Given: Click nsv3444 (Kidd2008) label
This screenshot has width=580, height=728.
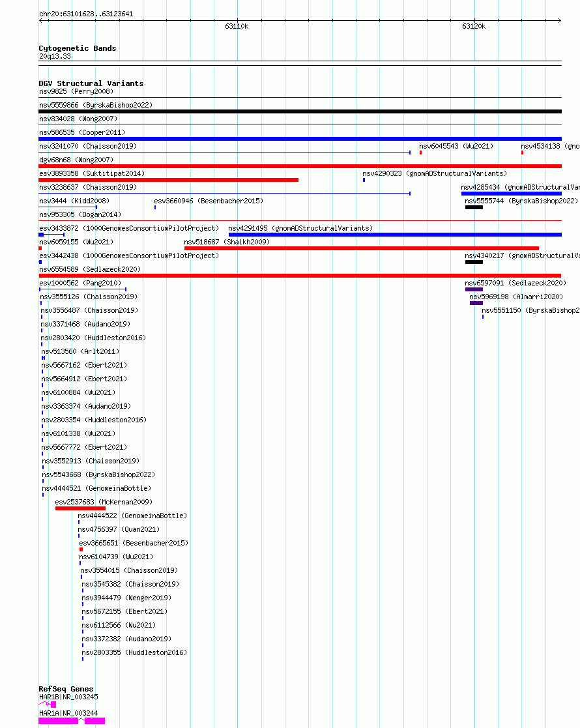Looking at the screenshot, I should 74,201.
